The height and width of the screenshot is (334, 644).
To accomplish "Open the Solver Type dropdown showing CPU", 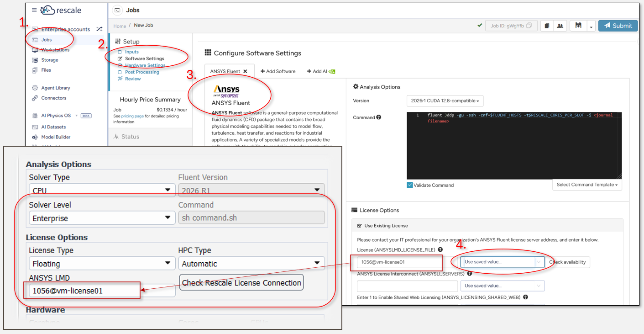I will [102, 190].
